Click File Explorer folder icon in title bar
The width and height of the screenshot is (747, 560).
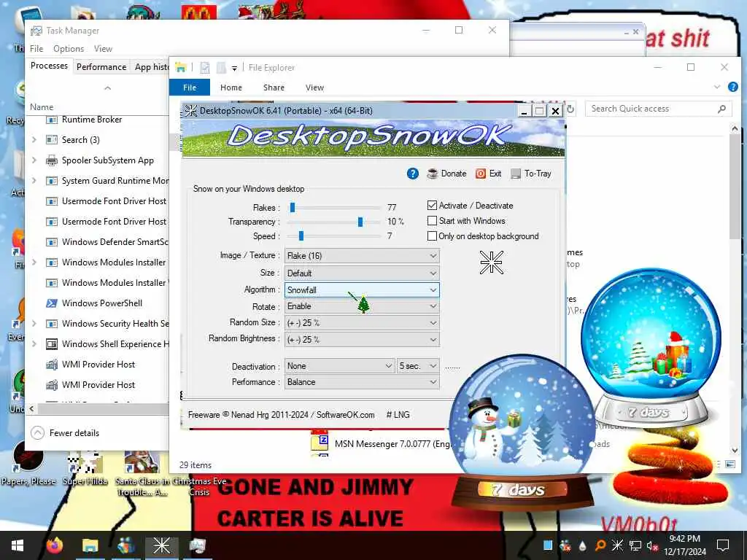(181, 68)
